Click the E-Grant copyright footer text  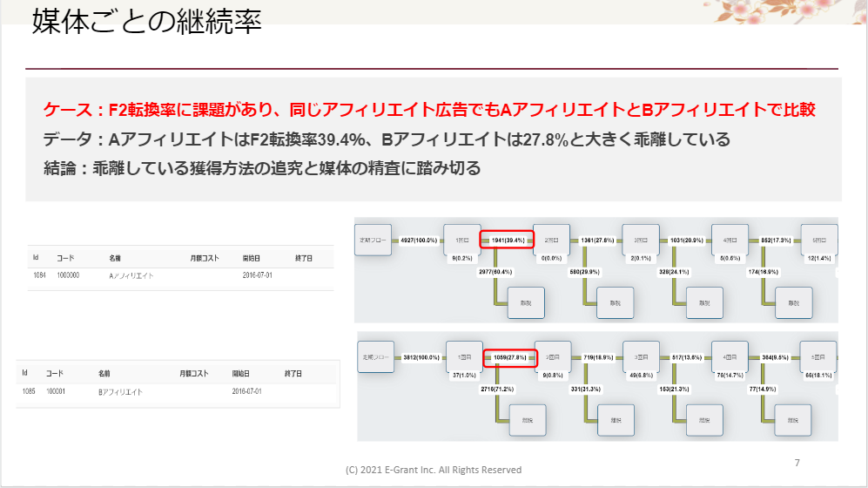pos(434,470)
